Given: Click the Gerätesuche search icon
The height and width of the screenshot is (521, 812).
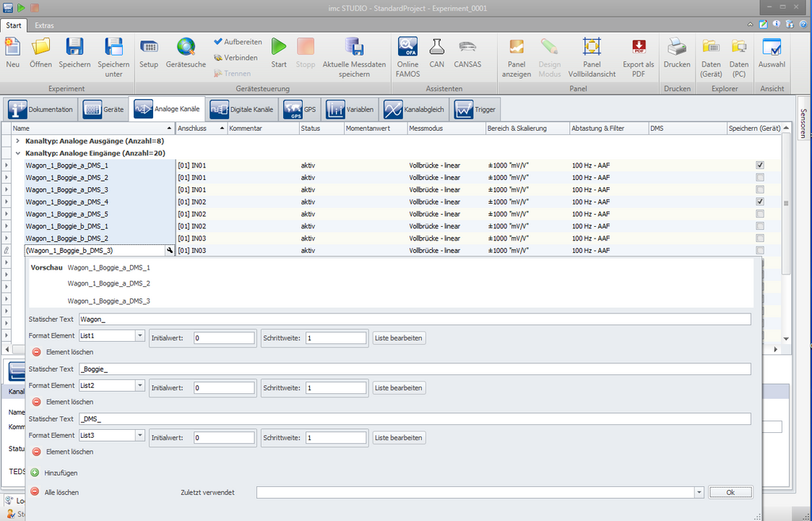Looking at the screenshot, I should click(186, 48).
